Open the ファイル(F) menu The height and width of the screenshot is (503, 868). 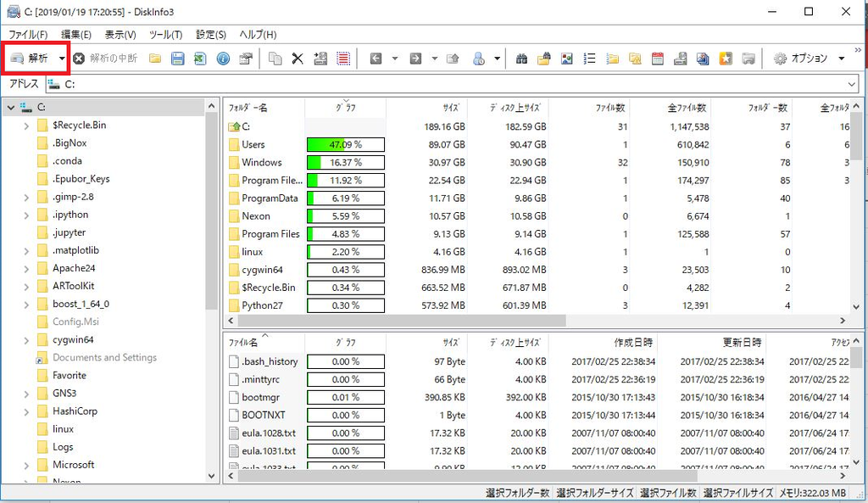click(x=28, y=34)
